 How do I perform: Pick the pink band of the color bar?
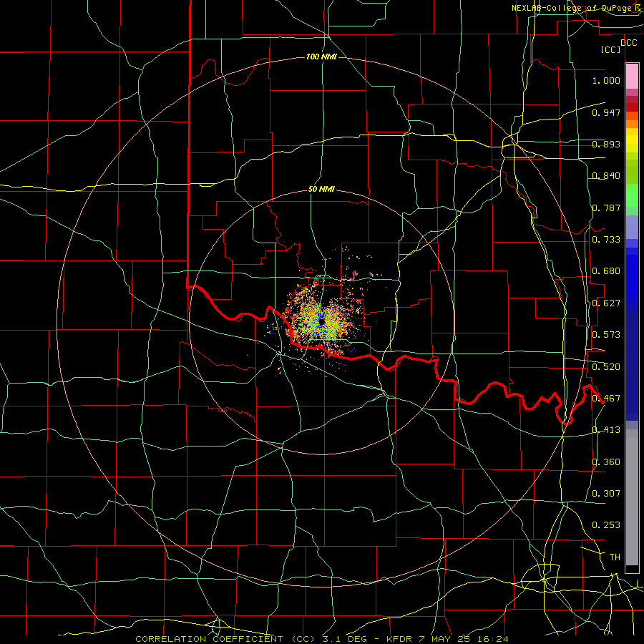[632, 77]
